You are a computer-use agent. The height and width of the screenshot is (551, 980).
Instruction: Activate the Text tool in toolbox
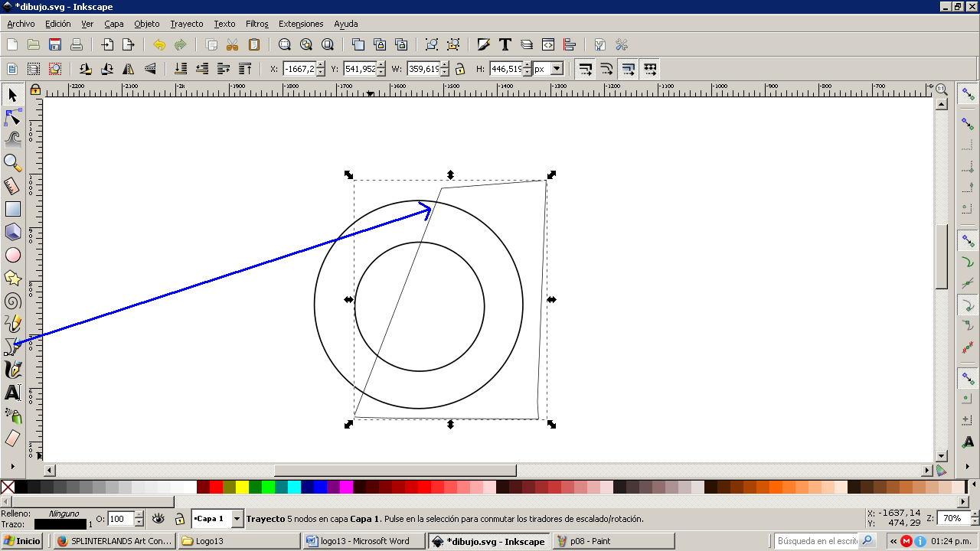(x=13, y=393)
